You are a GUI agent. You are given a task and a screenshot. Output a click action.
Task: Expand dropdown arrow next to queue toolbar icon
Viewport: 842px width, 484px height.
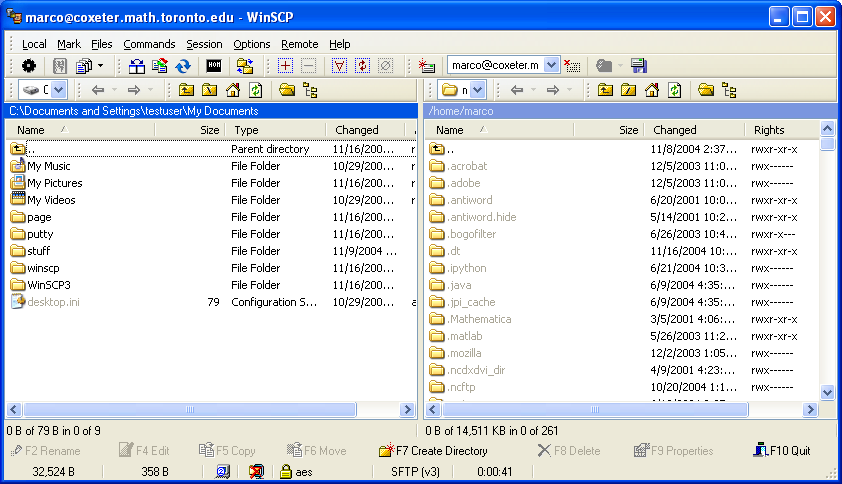[100, 66]
